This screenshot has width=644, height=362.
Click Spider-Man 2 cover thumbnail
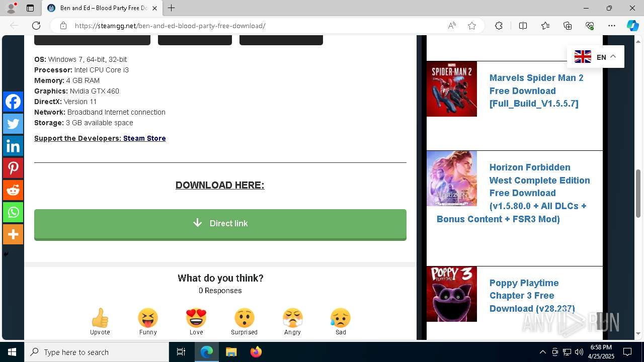click(452, 89)
